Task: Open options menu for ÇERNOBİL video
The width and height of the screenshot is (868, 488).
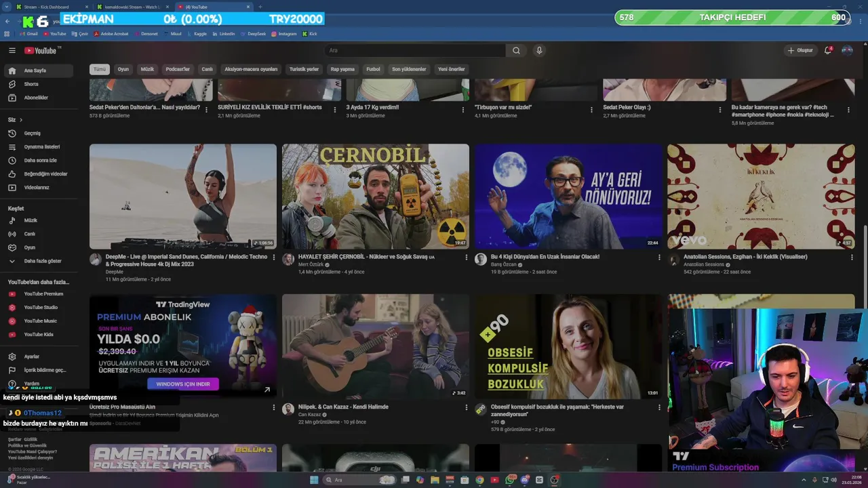Action: click(467, 258)
